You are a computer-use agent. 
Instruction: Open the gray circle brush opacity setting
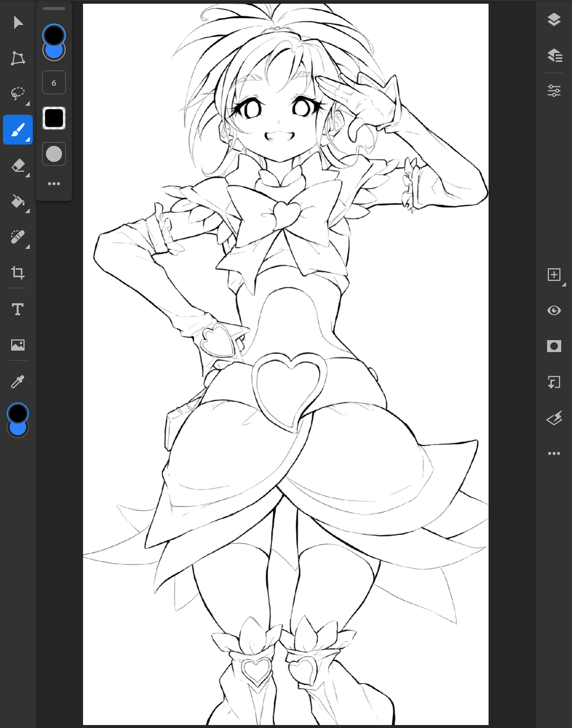click(54, 154)
